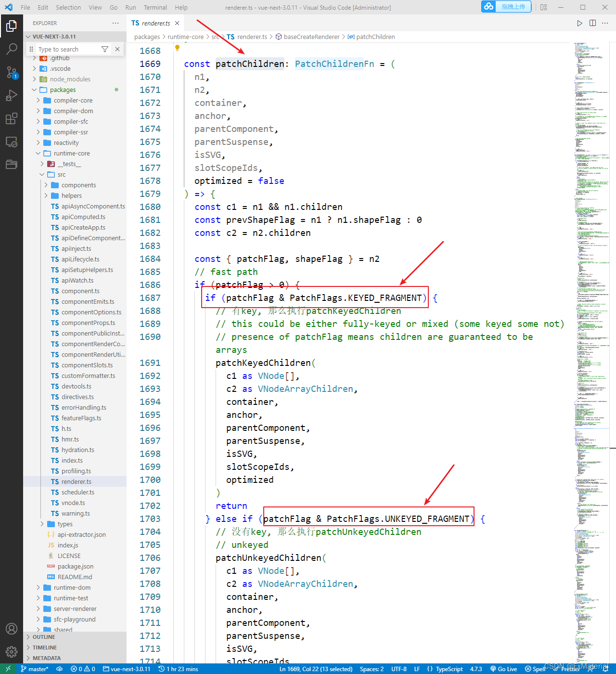Close the renderer.ts editor tab
616x674 pixels.
pos(177,23)
